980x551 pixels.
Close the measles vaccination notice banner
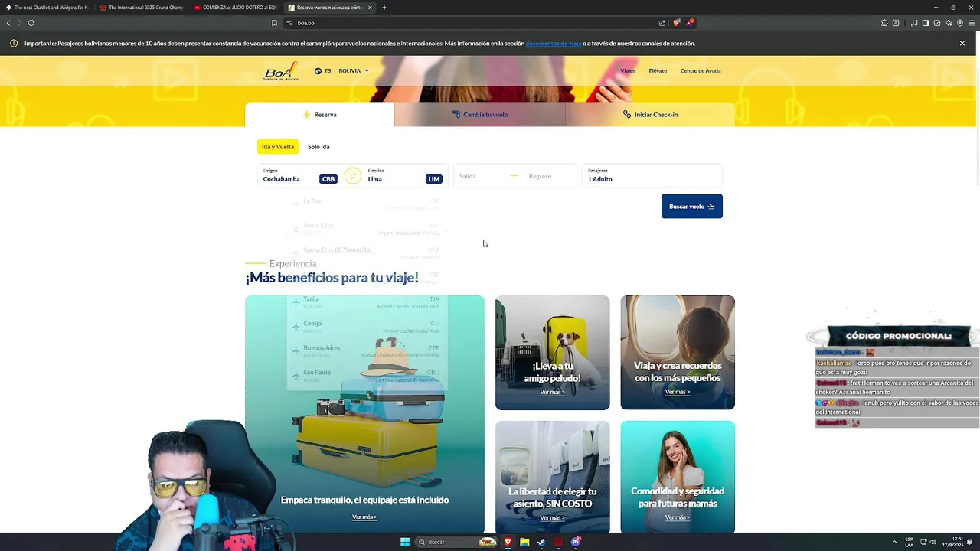962,44
